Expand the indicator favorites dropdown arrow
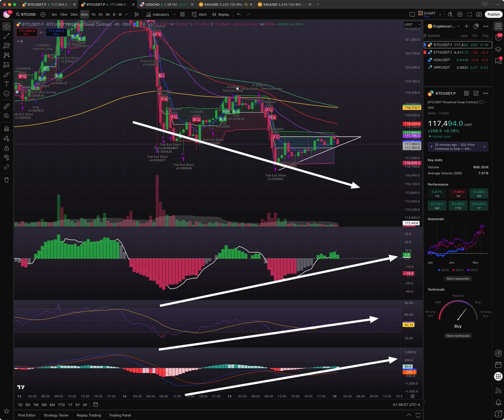Screen dimensions: 504x420 [174, 14]
